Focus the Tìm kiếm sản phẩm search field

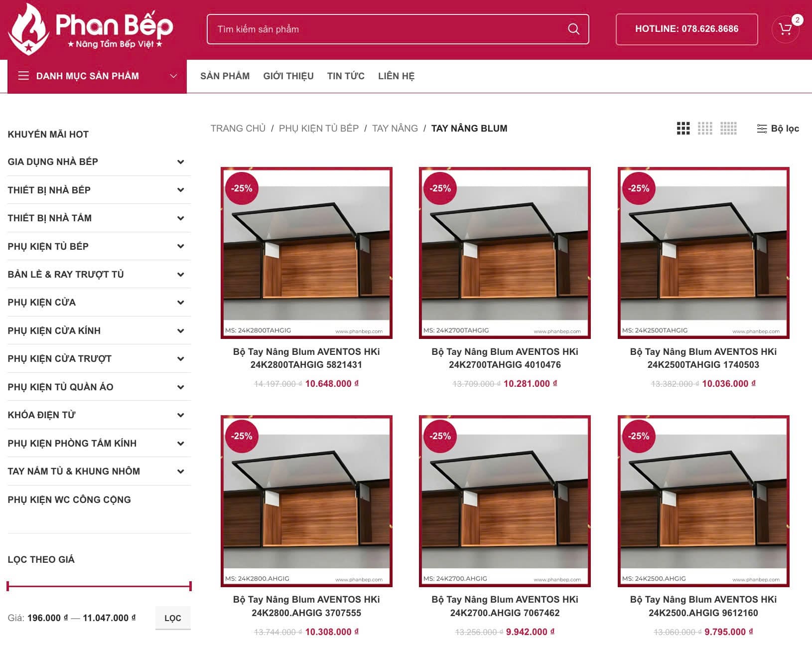[x=389, y=29]
